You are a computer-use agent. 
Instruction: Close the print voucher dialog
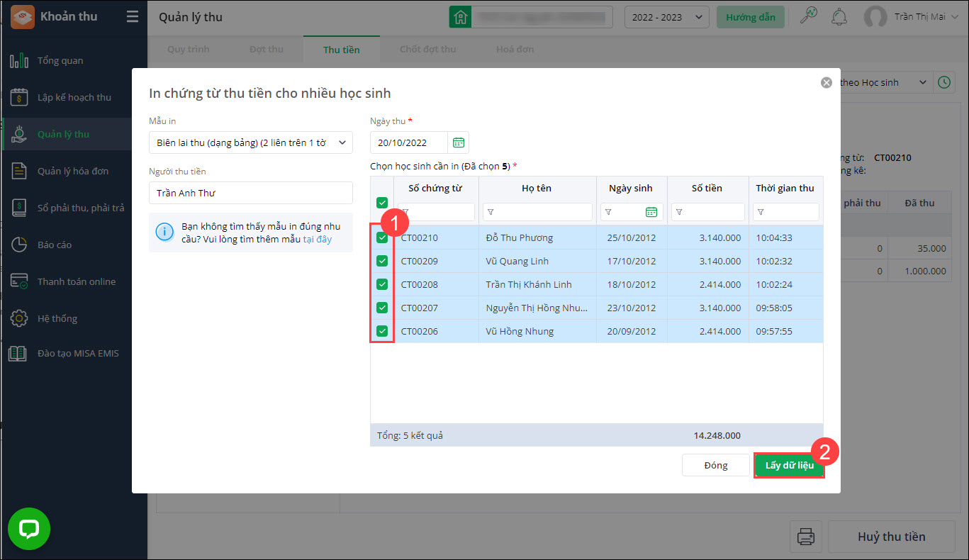pos(827,82)
